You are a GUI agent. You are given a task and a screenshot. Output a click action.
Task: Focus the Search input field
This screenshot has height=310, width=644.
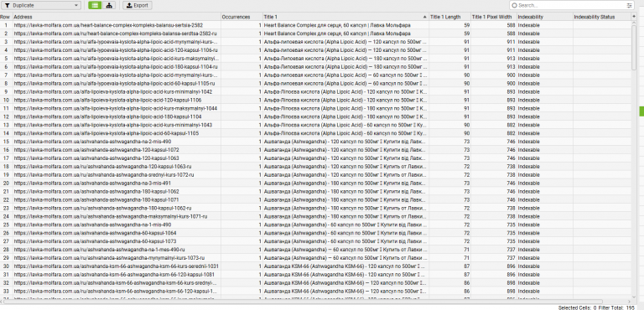571,5
